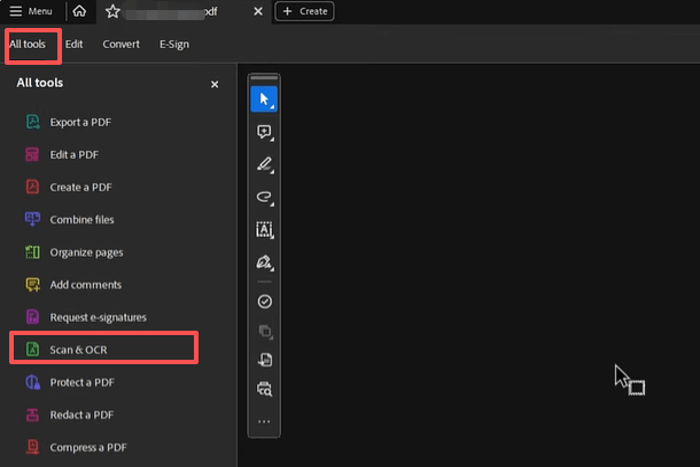Open Combine files tool label
The image size is (700, 467).
82,220
